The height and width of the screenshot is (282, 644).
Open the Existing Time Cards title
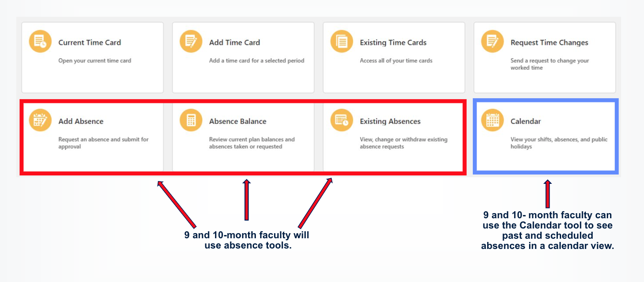click(393, 42)
